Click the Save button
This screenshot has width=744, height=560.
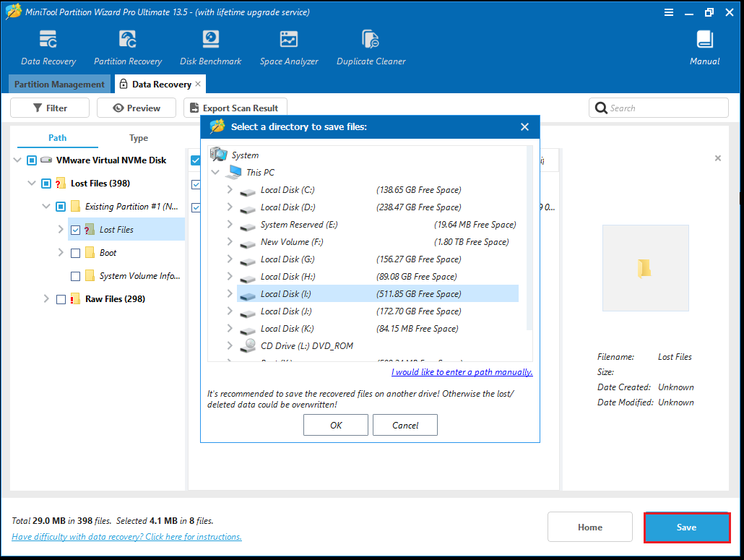tap(687, 527)
